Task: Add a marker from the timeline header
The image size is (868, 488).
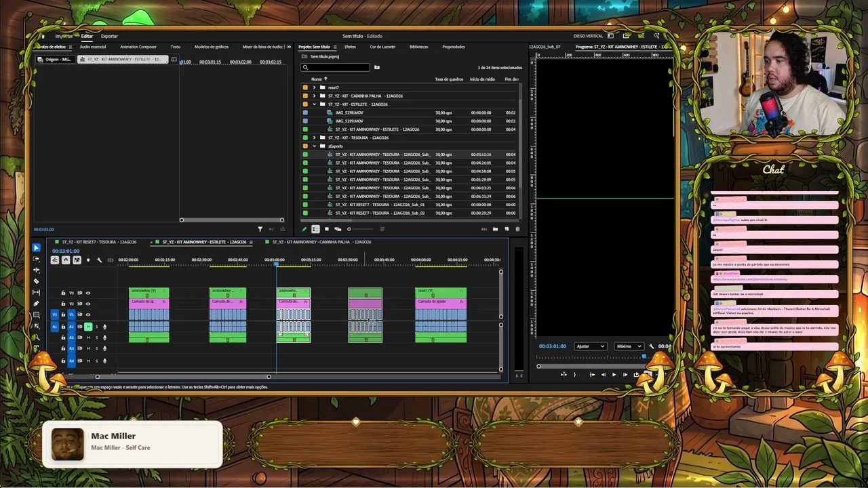Action: pos(87,260)
